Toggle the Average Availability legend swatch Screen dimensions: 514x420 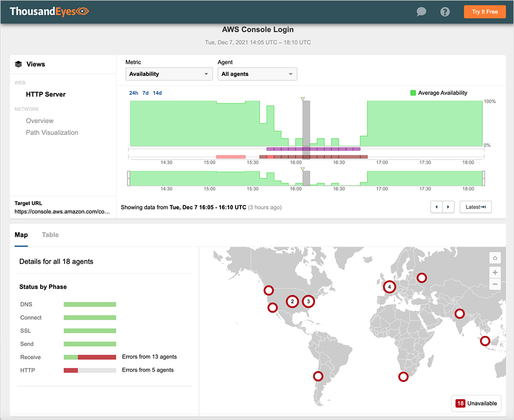[413, 93]
